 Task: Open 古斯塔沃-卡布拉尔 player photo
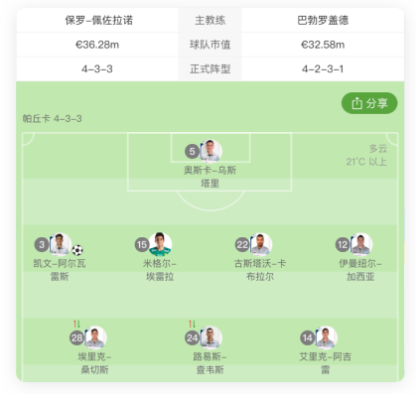coord(261,244)
